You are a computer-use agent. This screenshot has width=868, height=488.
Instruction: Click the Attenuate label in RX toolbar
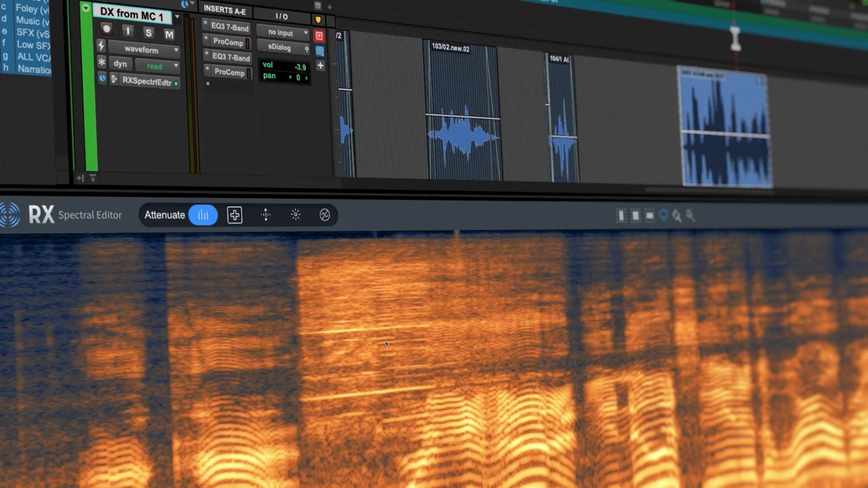(x=165, y=215)
